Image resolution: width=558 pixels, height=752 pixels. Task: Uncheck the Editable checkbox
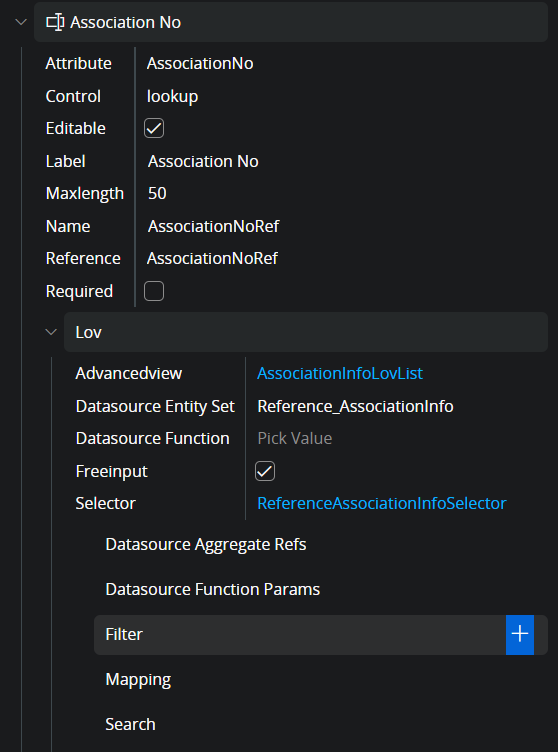click(x=154, y=129)
